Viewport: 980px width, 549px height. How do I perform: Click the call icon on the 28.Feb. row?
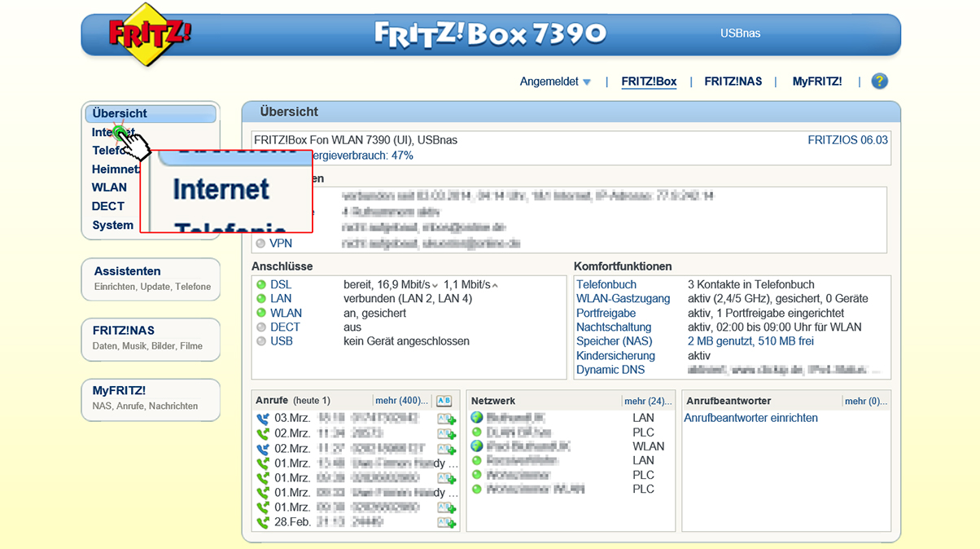tap(263, 522)
